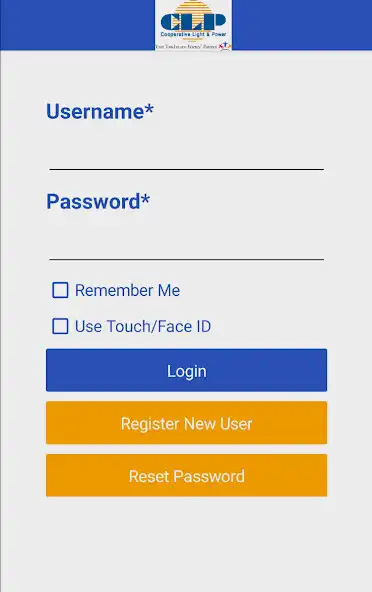Click the asterisk next to Username
This screenshot has height=592, width=372.
[x=149, y=108]
